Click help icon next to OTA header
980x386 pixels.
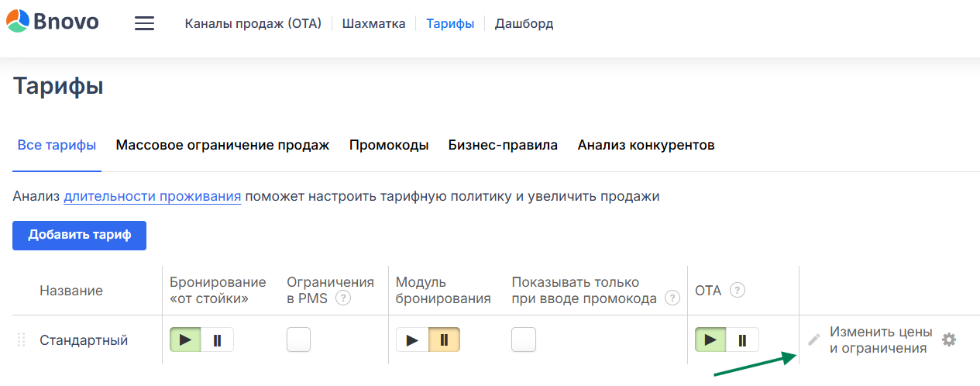(x=738, y=291)
